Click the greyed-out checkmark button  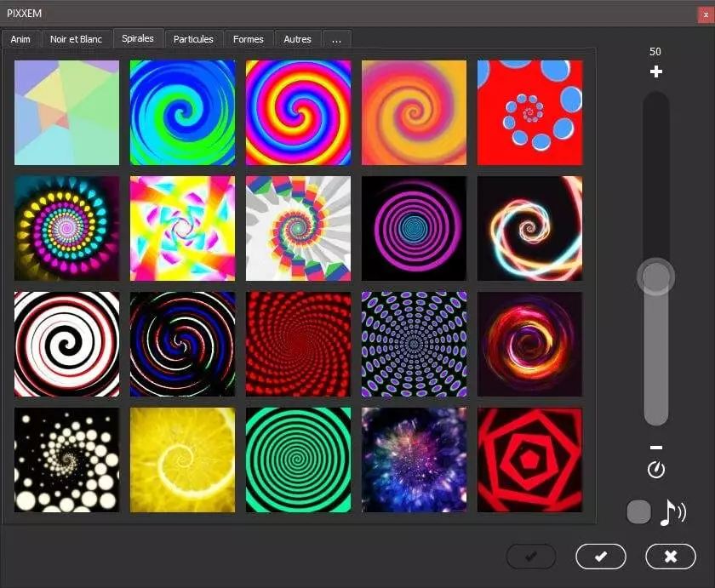pyautogui.click(x=530, y=557)
